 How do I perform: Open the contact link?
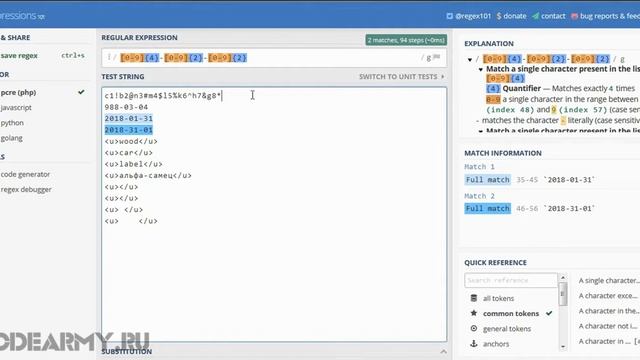553,16
